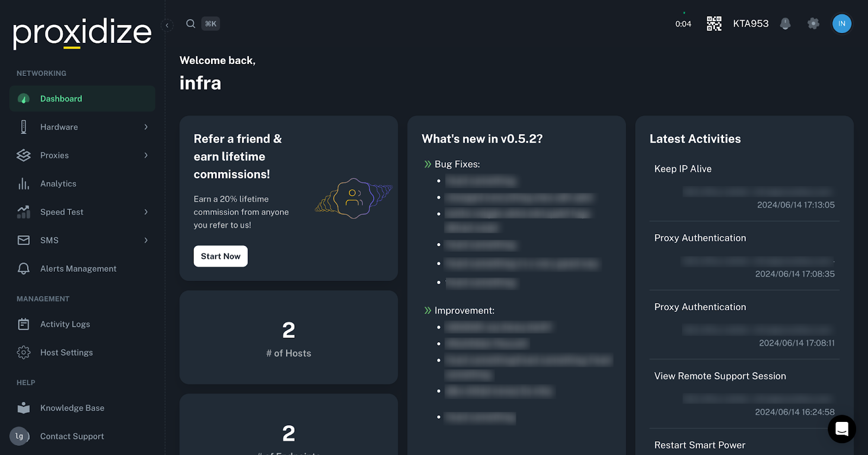This screenshot has width=868, height=455.
Task: Click the Bug Fixes heading
Action: tap(457, 164)
